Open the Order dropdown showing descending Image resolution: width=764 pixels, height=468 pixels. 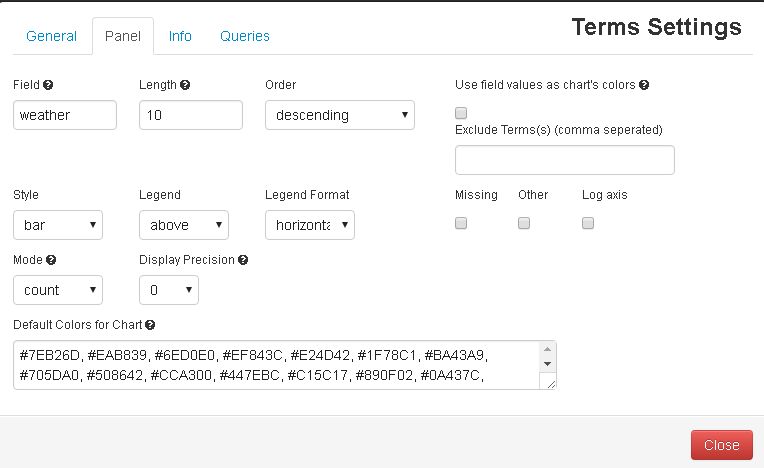[340, 115]
